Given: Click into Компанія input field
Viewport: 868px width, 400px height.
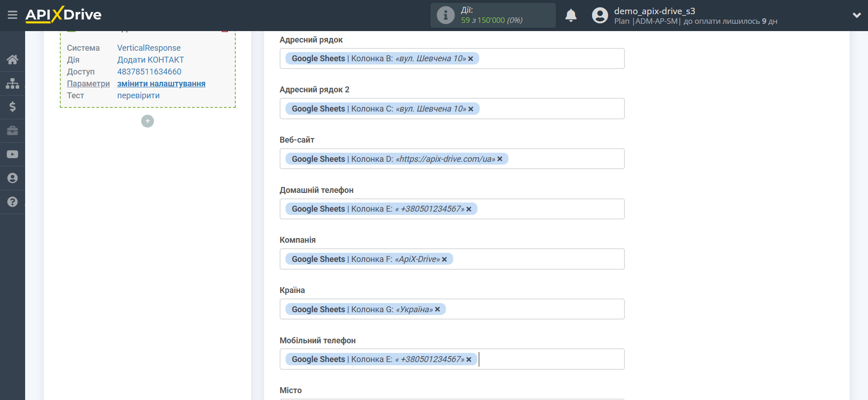Looking at the screenshot, I should (452, 259).
